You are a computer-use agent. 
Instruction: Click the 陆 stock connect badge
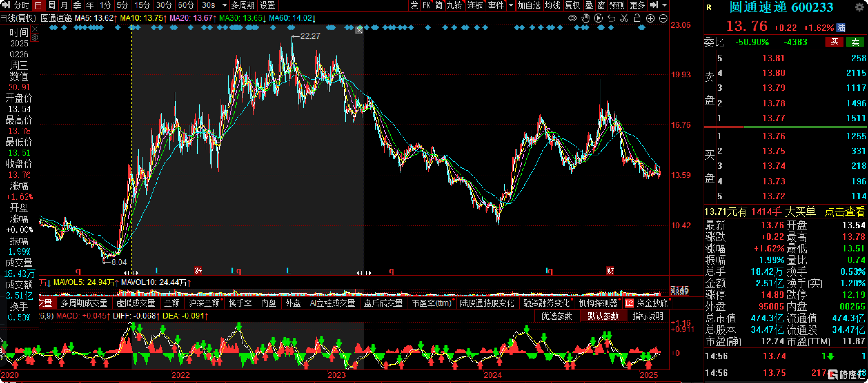841,28
